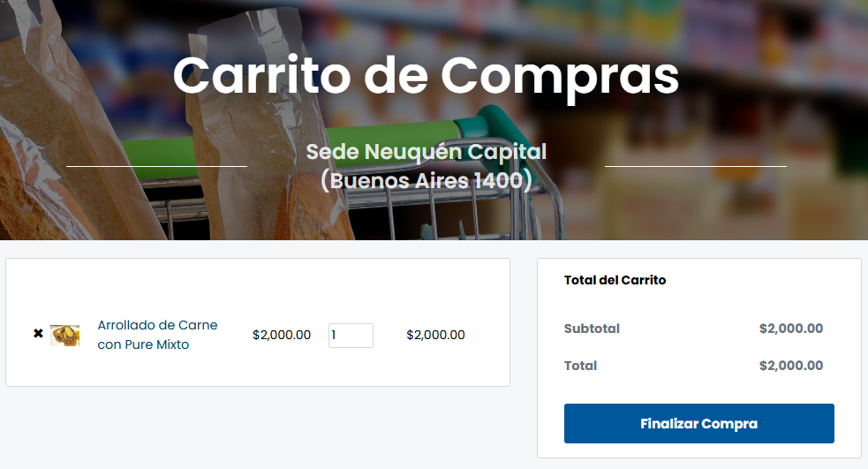Click the Total label below Subtotal
Image resolution: width=868 pixels, height=469 pixels.
point(580,366)
